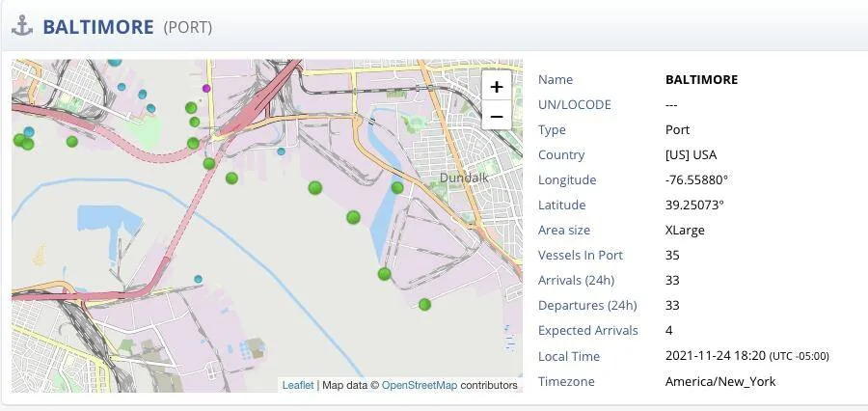The height and width of the screenshot is (411, 868).
Task: Click the BALTIMORE page heading
Action: click(98, 27)
